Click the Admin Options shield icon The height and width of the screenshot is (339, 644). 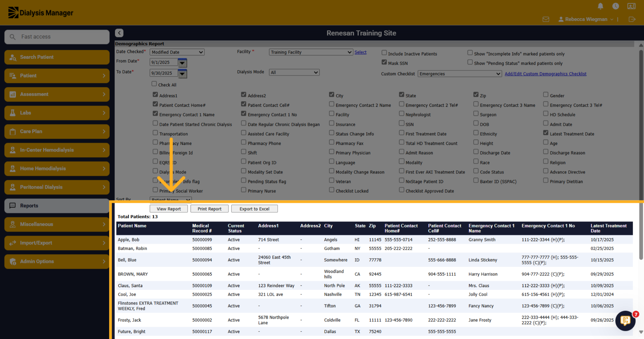click(x=13, y=261)
